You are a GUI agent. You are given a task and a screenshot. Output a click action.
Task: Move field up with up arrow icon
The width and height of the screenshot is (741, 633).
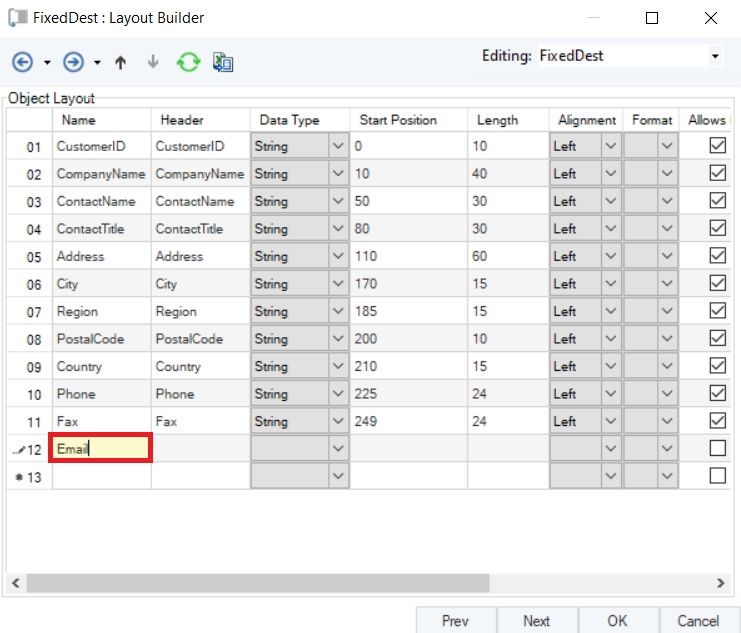121,62
